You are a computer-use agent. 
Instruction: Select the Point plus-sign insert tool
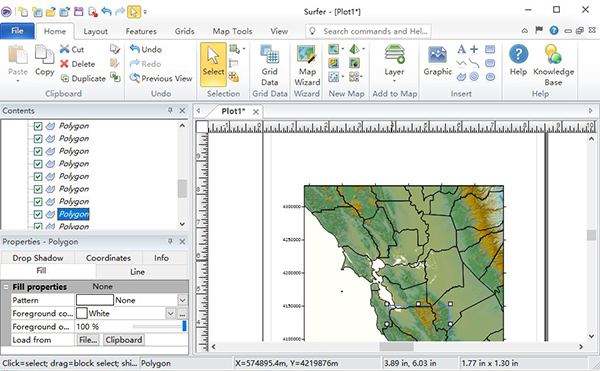point(474,49)
